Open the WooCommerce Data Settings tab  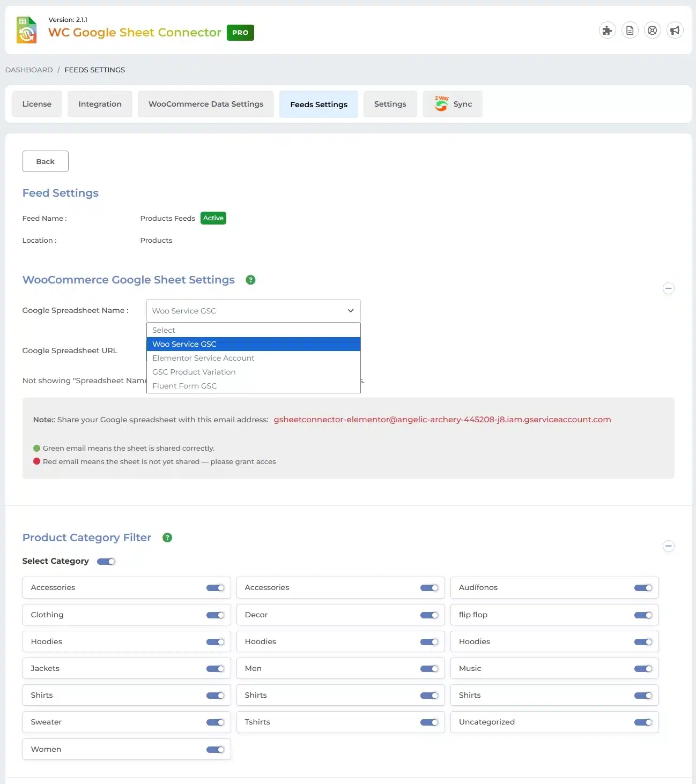click(205, 104)
